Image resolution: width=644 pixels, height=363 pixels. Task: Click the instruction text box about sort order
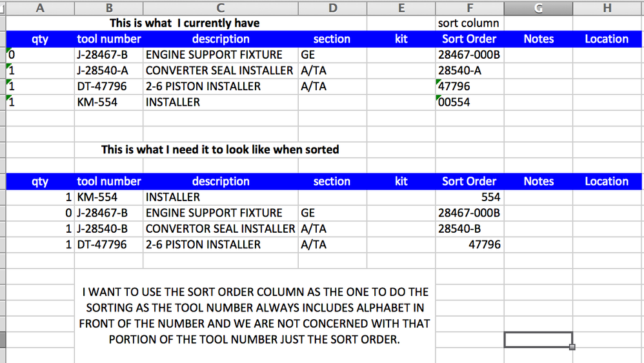254,315
